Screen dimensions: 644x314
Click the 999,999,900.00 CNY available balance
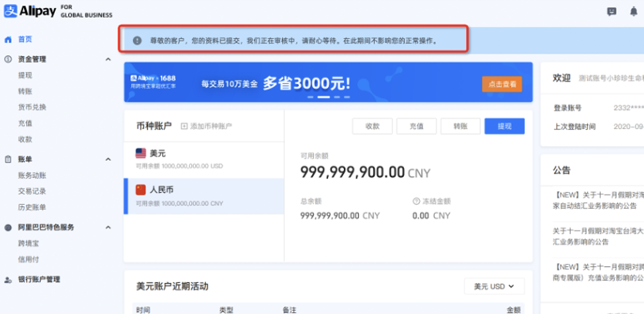[365, 173]
